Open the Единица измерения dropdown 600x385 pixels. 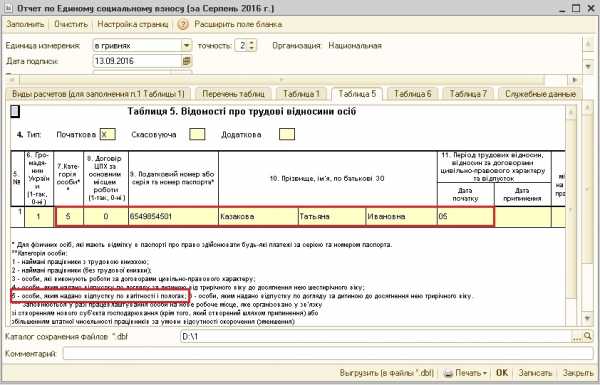(186, 45)
